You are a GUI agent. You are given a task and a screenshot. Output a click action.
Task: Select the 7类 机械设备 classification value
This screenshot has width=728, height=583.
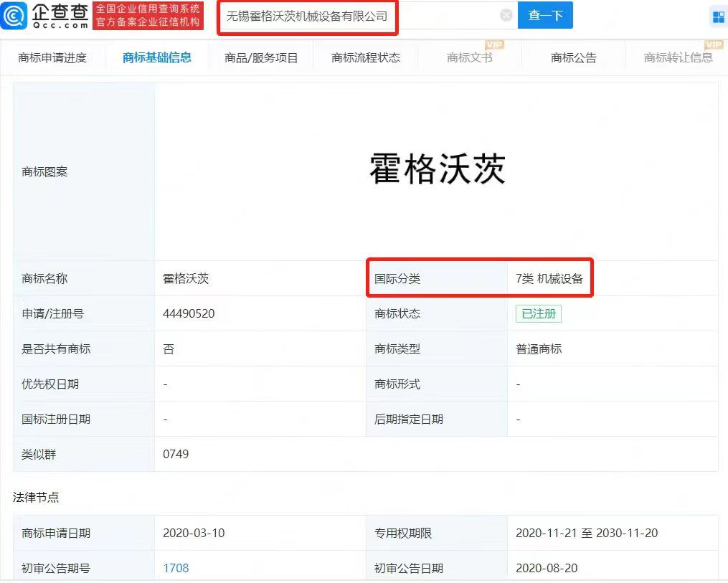[549, 278]
